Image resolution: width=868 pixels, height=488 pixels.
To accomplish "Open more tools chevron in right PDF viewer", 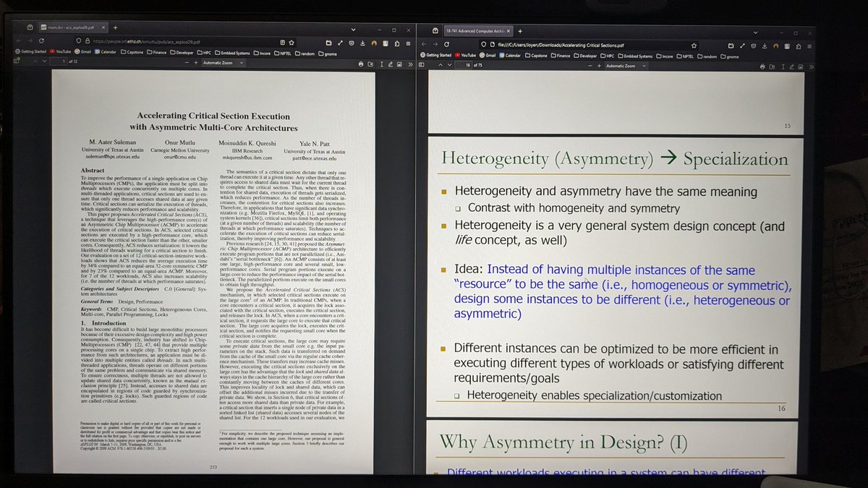I will [812, 67].
